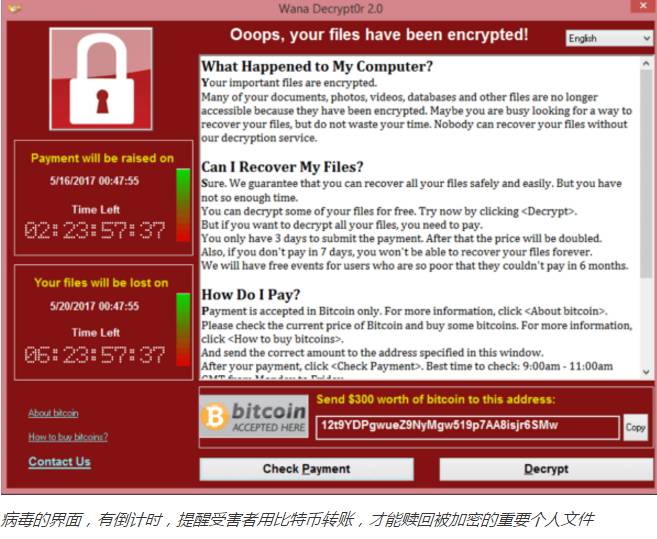Click the 02:23:57:37 countdown timer display

(95, 231)
